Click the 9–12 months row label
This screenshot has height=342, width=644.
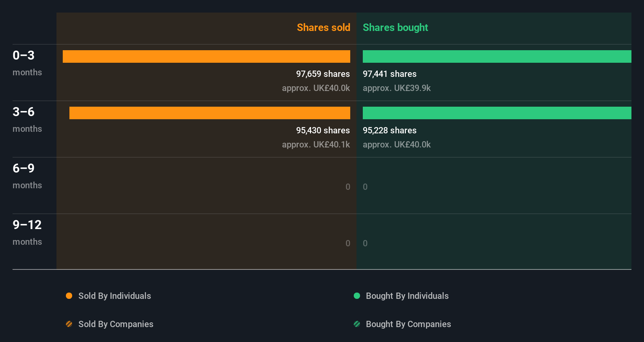(x=27, y=232)
